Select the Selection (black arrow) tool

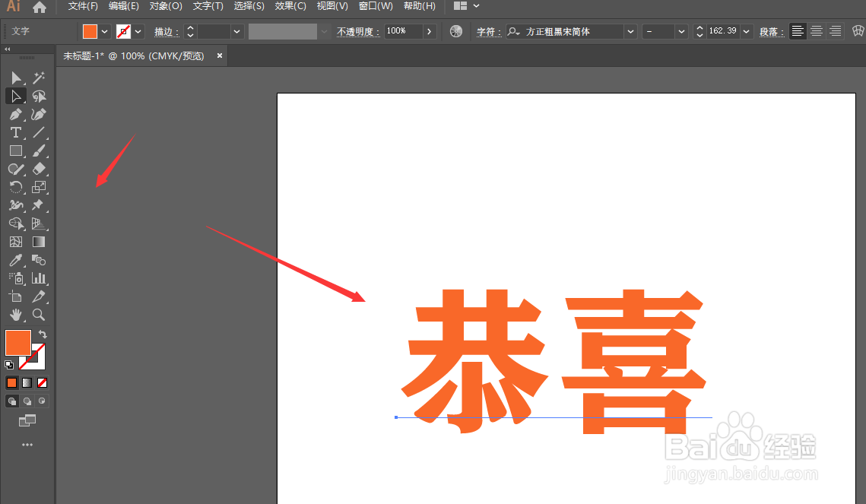16,78
